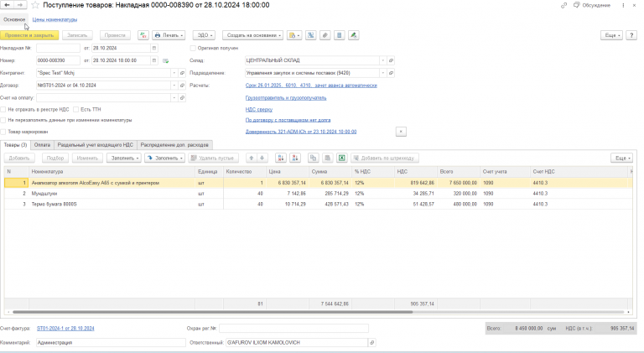The image size is (644, 353).
Task: Click the horizontal scrollbar of goods table
Action: (212, 312)
